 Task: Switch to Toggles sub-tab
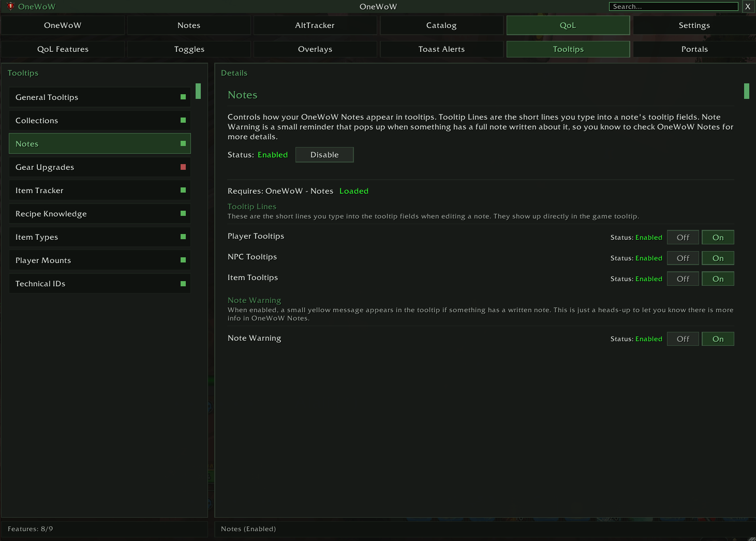[x=189, y=49]
